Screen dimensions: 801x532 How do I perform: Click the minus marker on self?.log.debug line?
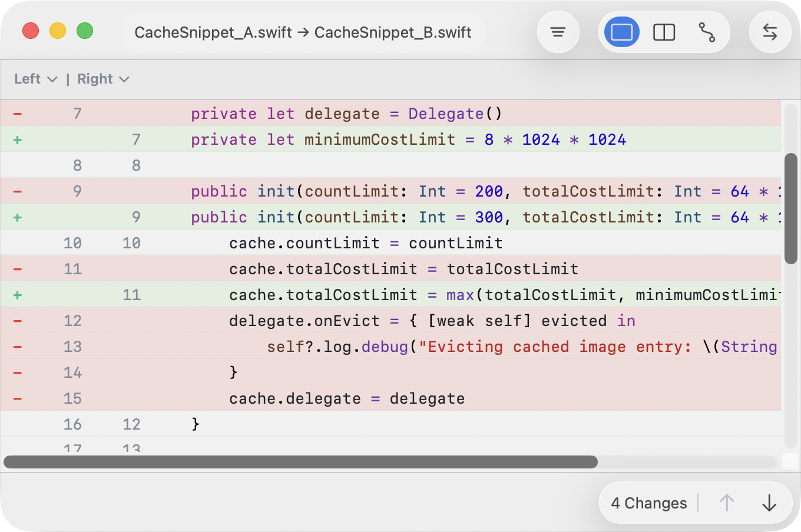tap(18, 347)
